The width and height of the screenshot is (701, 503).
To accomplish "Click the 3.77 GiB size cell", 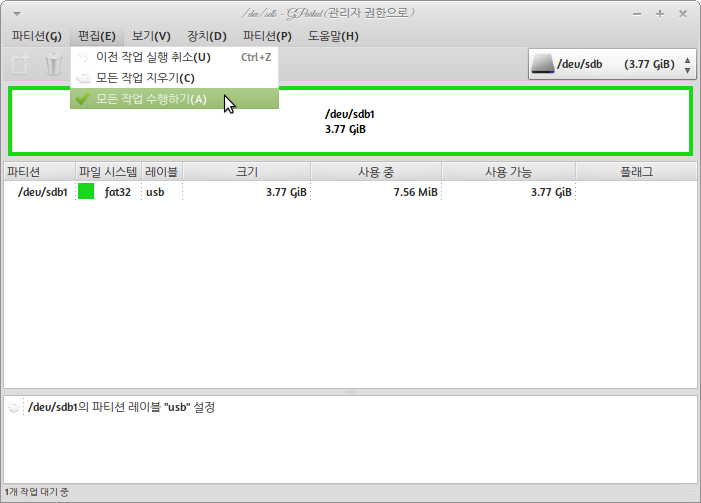I will [x=286, y=192].
